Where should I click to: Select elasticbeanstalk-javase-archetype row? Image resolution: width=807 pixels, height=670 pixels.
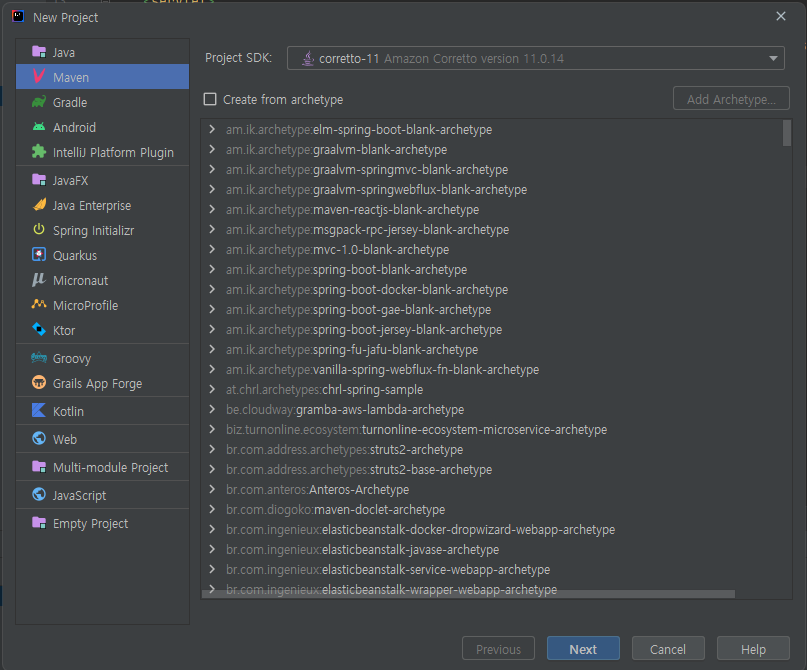tap(492, 550)
